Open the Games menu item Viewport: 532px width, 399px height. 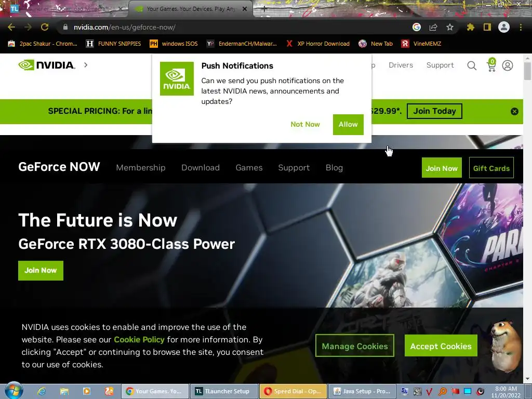[249, 168]
